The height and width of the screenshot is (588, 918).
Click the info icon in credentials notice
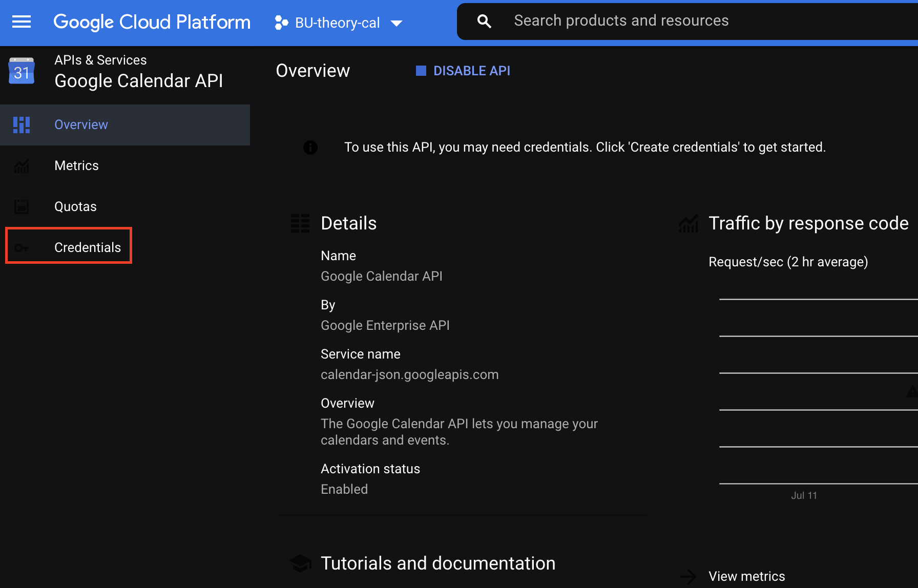tap(310, 148)
